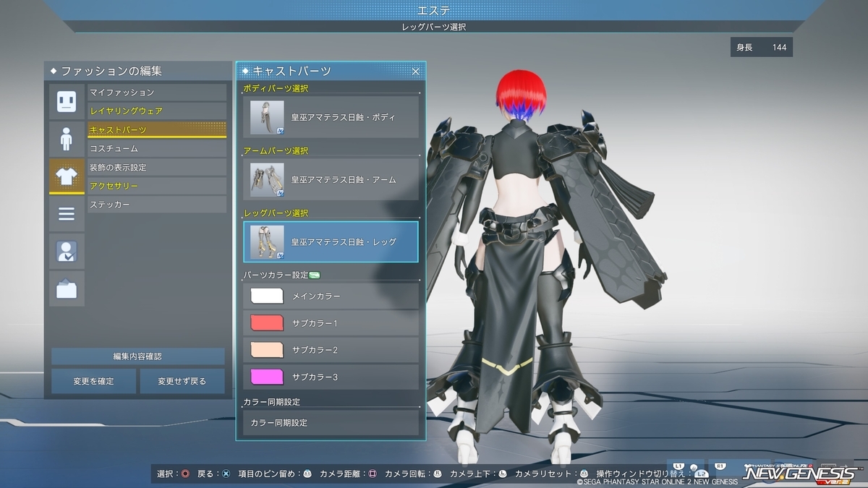Click 変更せず戻る to discard changes
Screen dimensions: 868x488
[x=182, y=381]
